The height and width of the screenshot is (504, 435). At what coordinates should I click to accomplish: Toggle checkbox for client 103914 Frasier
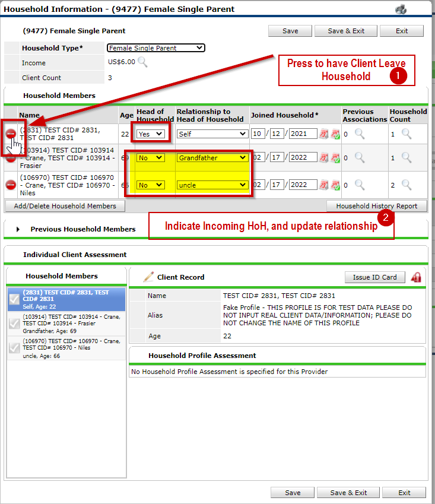point(14,324)
